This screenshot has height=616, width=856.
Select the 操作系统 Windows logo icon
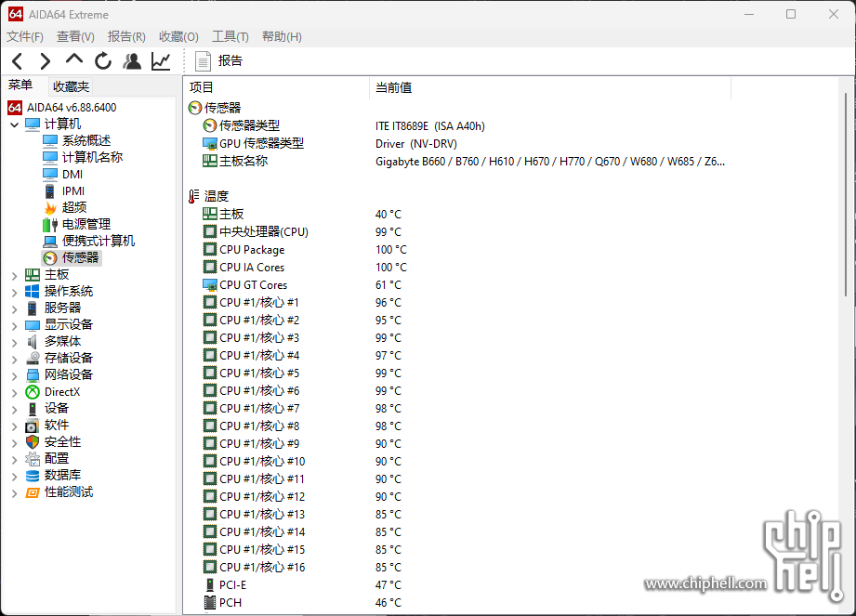click(33, 292)
